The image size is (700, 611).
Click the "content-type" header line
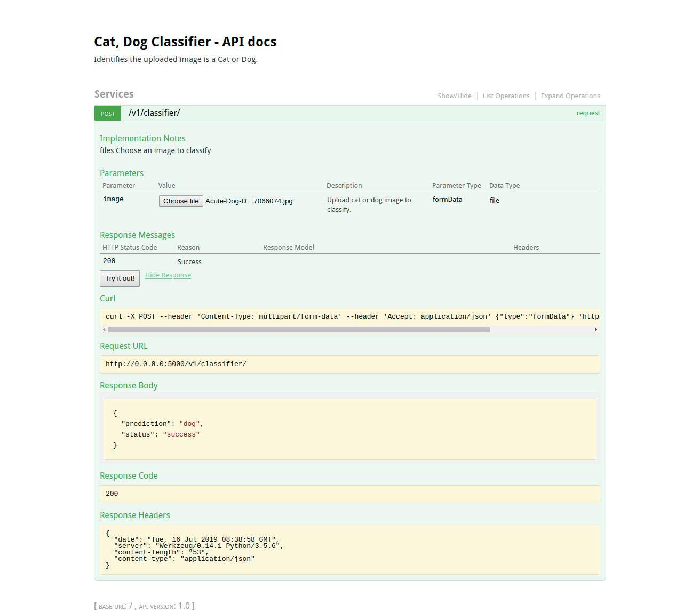pos(184,559)
